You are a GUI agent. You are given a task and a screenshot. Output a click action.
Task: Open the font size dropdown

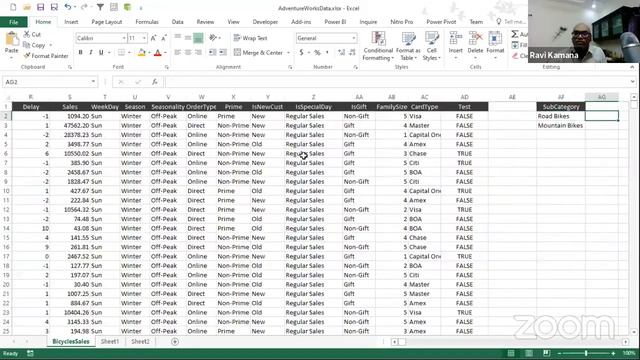pos(144,38)
